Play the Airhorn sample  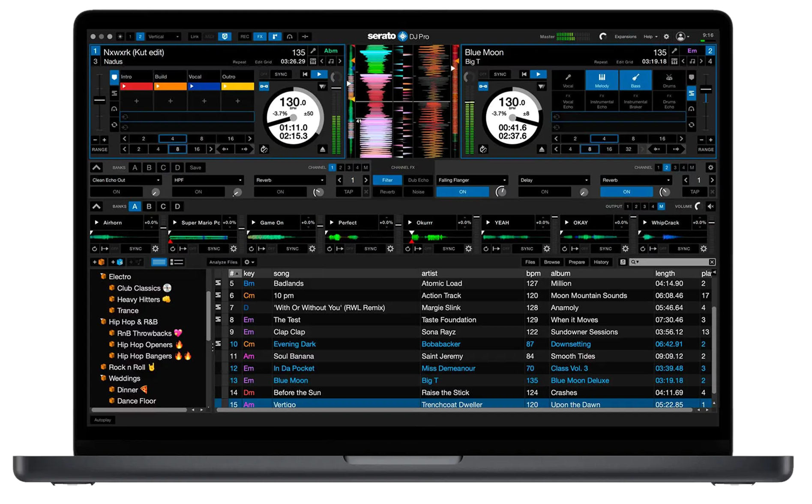click(x=96, y=222)
